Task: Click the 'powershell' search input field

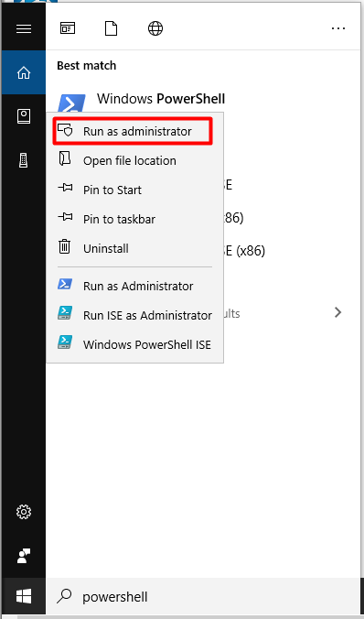Action: (205, 596)
